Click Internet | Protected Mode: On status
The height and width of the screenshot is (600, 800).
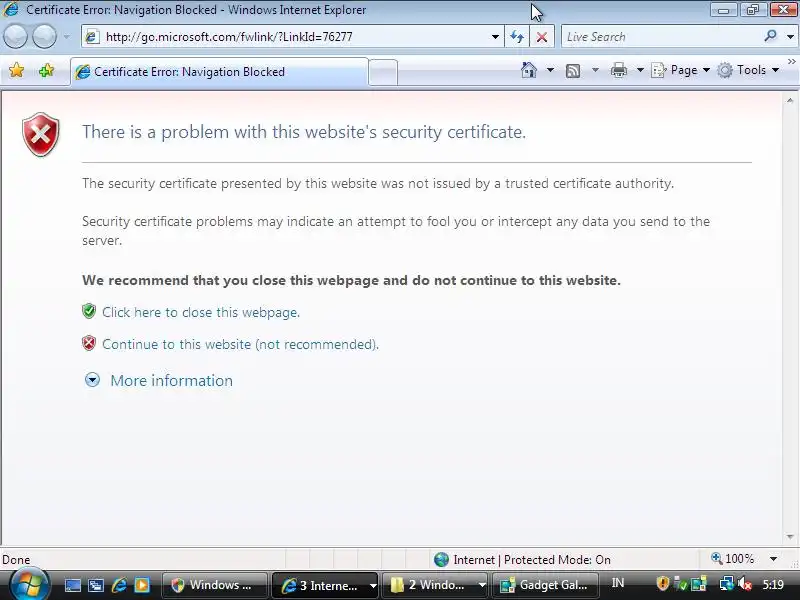(522, 560)
